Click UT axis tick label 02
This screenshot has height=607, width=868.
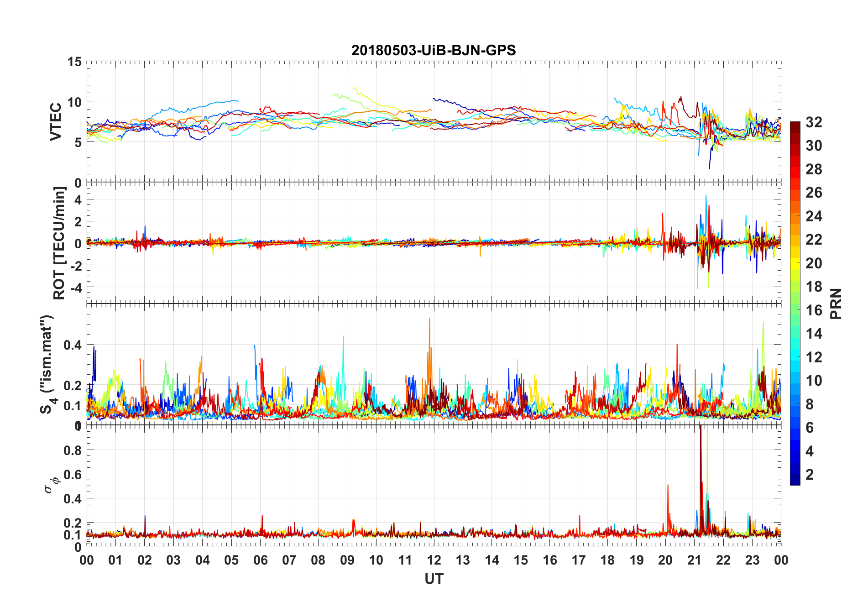pyautogui.click(x=145, y=560)
